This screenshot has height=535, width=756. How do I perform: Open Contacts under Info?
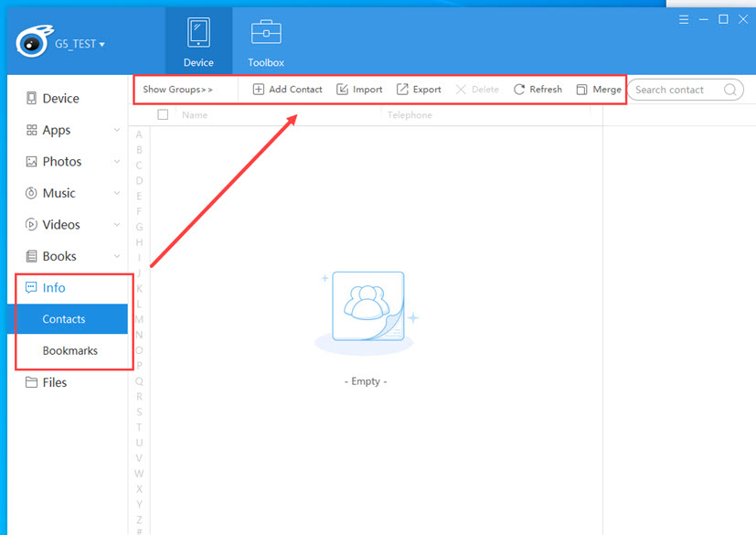pyautogui.click(x=68, y=319)
